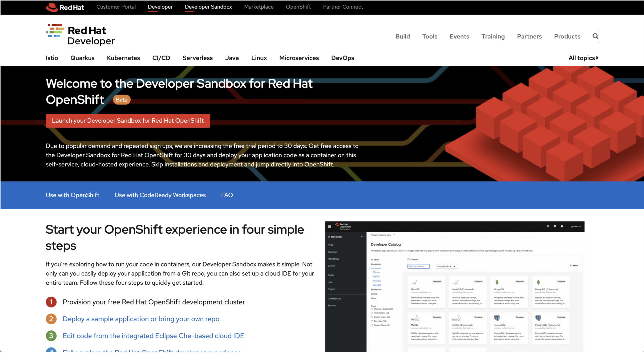644x353 pixels.
Task: Open the Red Hat Developer logo home link
Action: point(80,35)
